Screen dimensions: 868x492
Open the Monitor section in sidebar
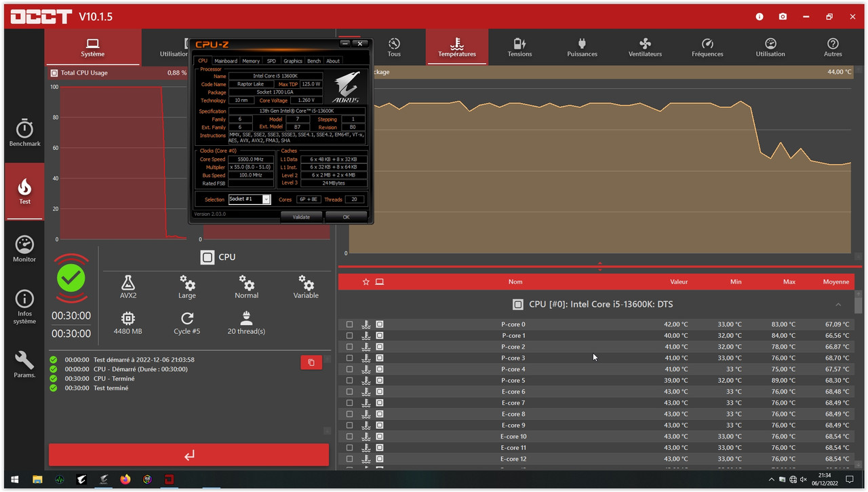(x=24, y=249)
